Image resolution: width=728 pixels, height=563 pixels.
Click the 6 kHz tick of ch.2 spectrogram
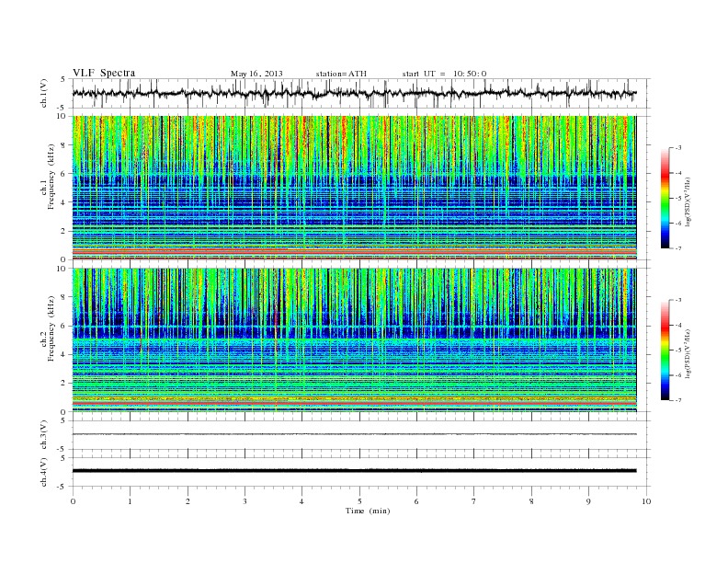[x=63, y=326]
